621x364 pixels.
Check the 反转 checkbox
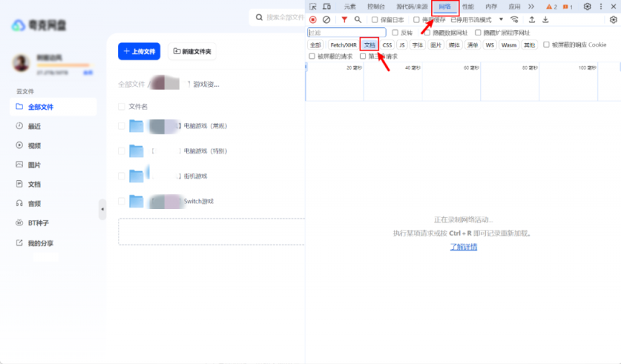coord(395,32)
